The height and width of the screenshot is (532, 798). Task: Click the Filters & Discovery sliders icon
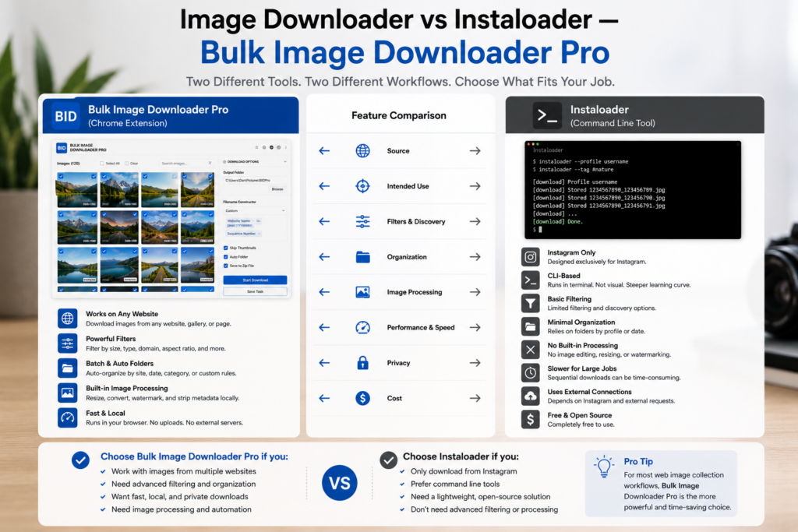coord(363,221)
